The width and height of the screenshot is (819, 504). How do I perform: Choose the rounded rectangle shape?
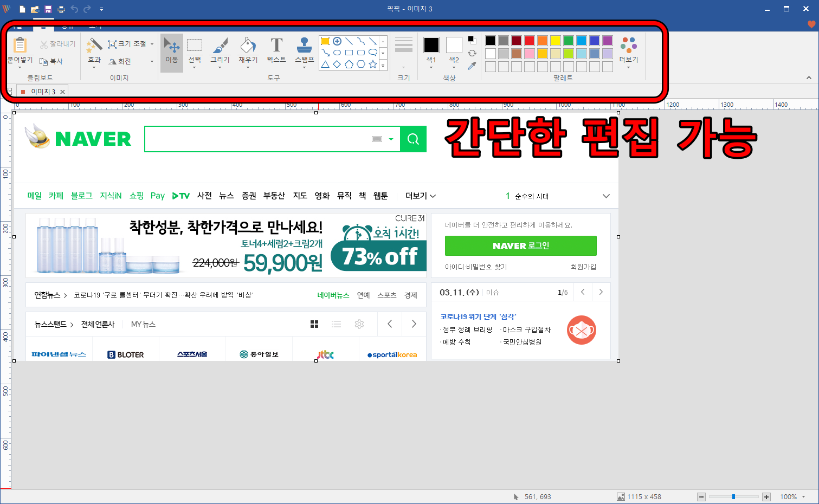(361, 53)
